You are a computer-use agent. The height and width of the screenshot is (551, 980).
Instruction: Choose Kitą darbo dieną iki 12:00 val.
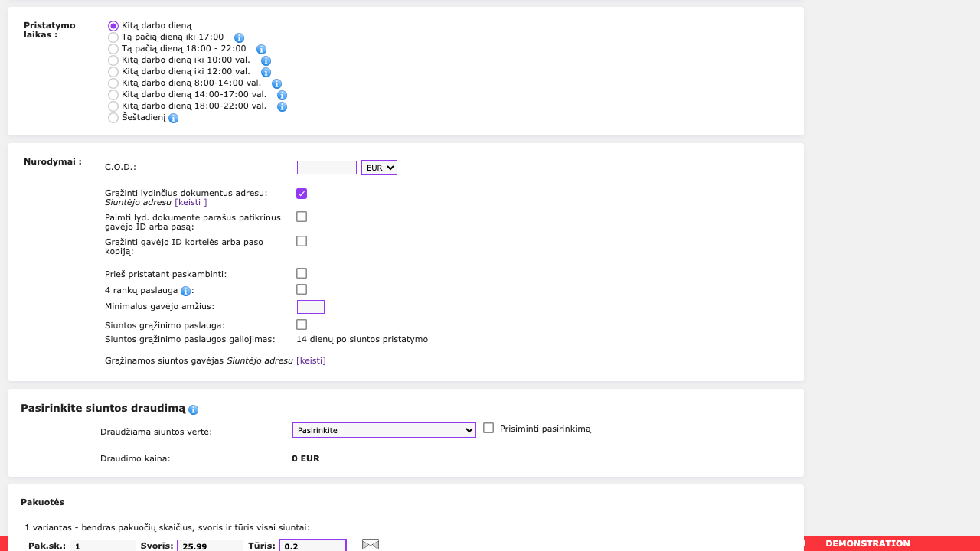coord(113,72)
